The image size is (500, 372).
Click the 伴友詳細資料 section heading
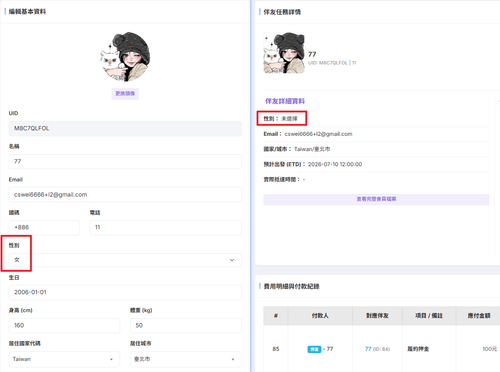tap(285, 101)
